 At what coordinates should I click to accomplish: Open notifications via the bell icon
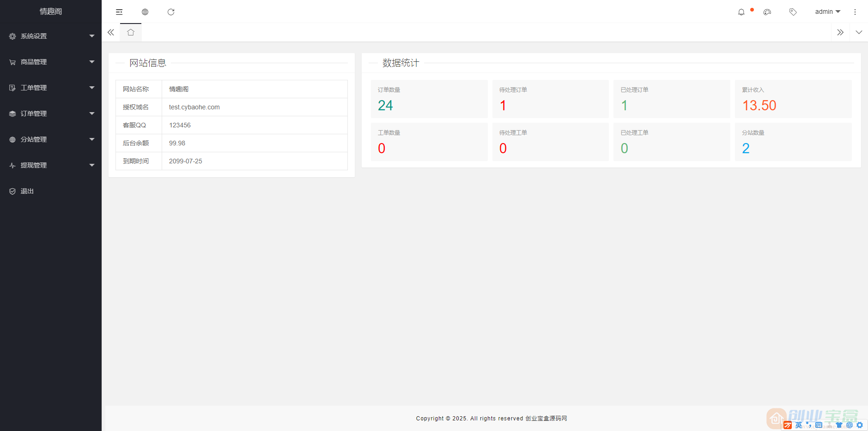(x=741, y=12)
